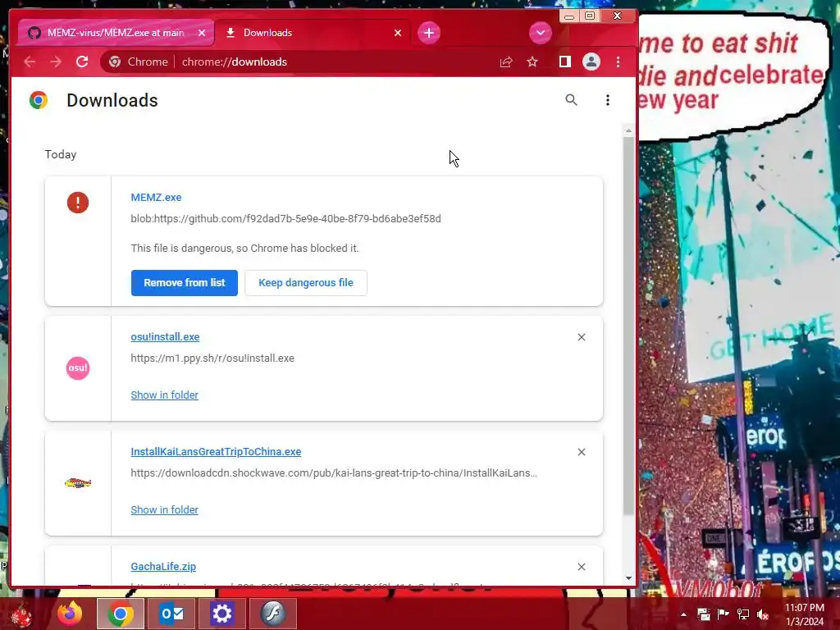Remove osu!install.exe entry with its X
The image size is (840, 630).
(x=582, y=337)
